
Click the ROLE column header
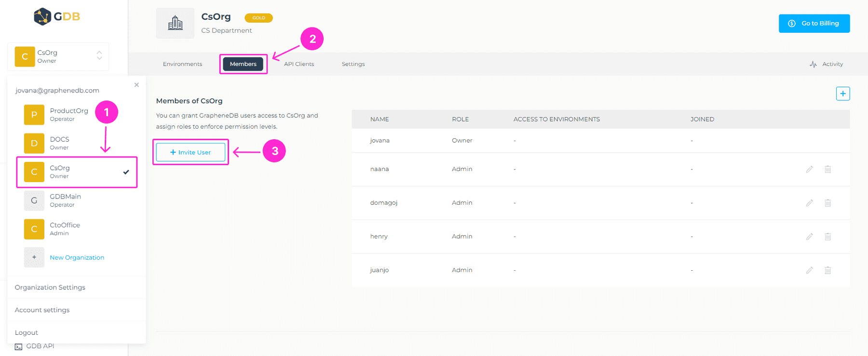click(x=461, y=119)
